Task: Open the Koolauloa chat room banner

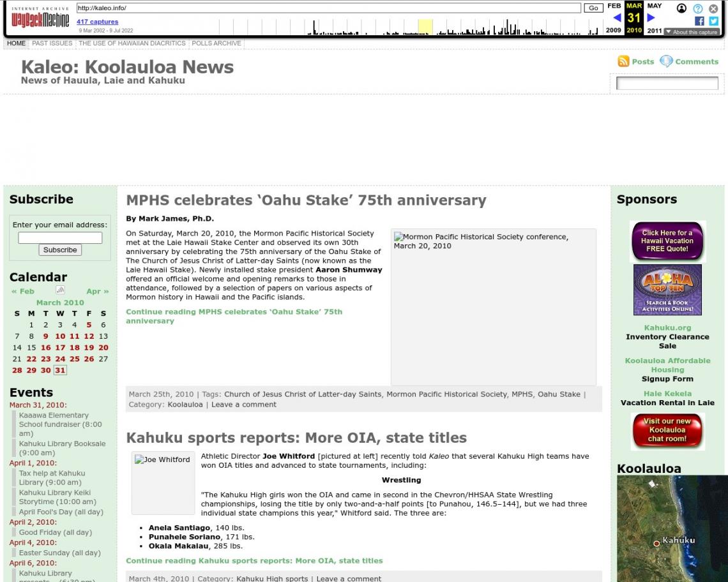Action: (667, 430)
